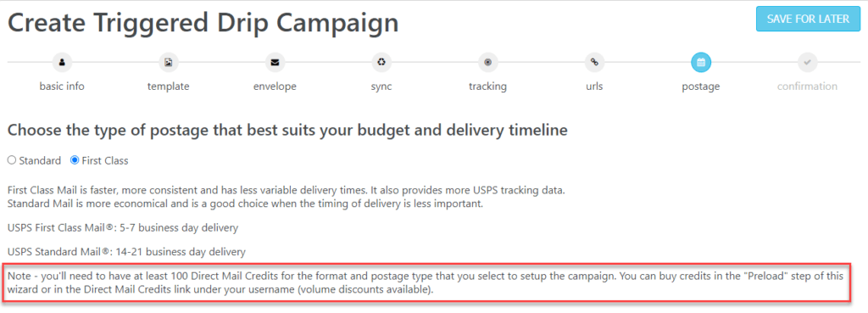868x313 pixels.
Task: Select the First Class radio button
Action: click(x=75, y=161)
